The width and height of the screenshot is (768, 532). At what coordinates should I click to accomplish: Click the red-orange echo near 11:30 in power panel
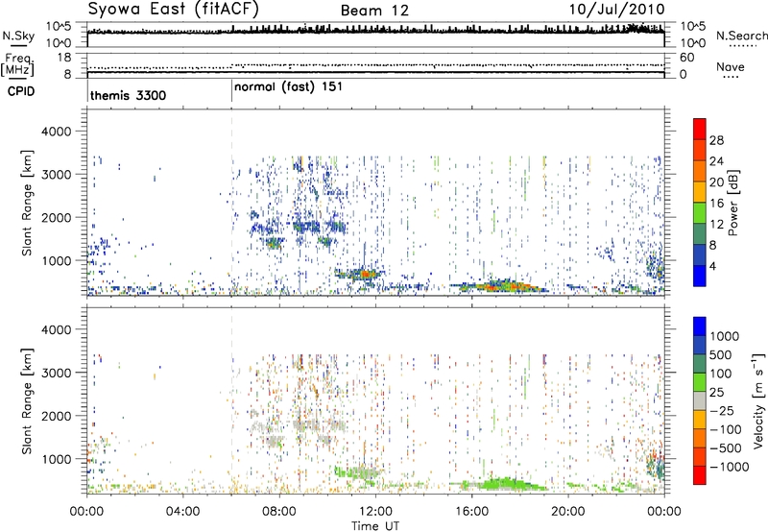(366, 274)
